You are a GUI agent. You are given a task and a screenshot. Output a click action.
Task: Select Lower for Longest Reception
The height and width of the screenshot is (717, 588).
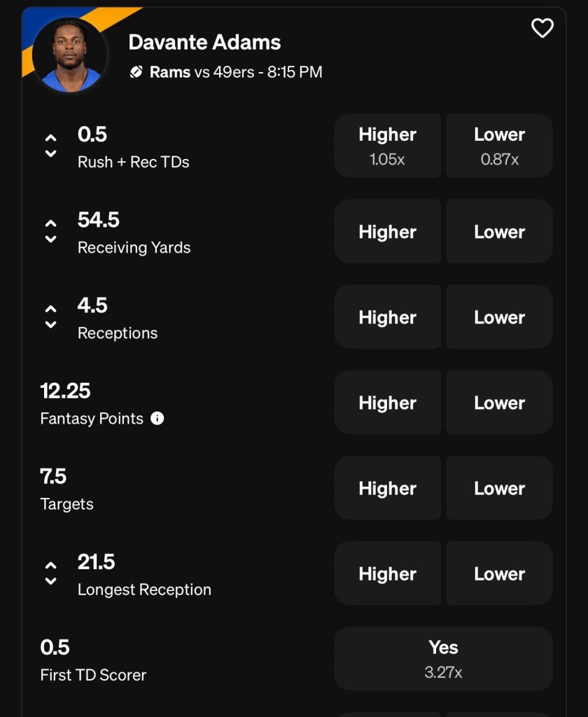(x=499, y=573)
